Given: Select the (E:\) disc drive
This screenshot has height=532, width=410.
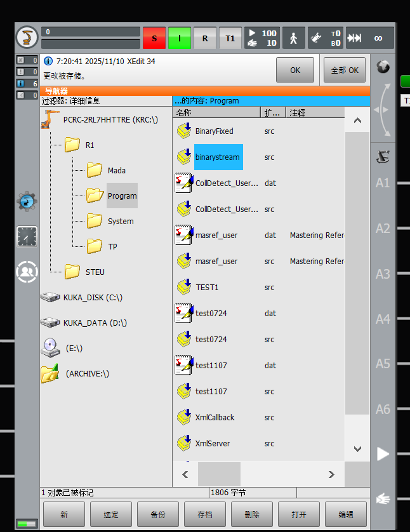Looking at the screenshot, I should (74, 348).
